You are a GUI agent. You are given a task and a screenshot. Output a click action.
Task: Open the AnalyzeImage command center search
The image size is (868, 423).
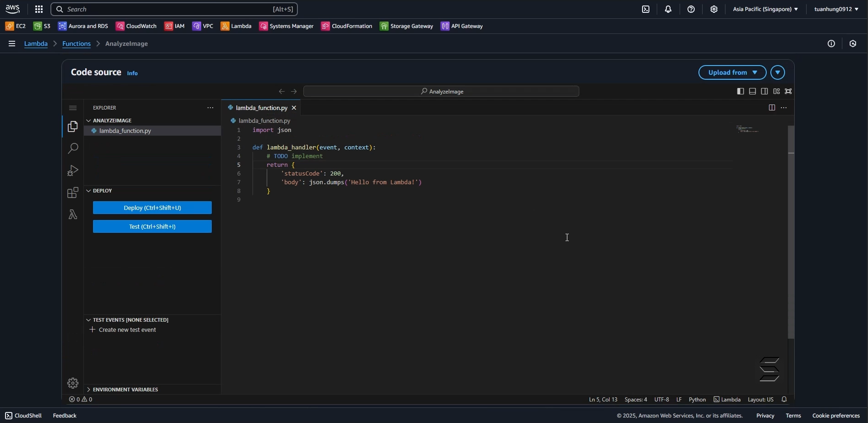[x=441, y=91]
